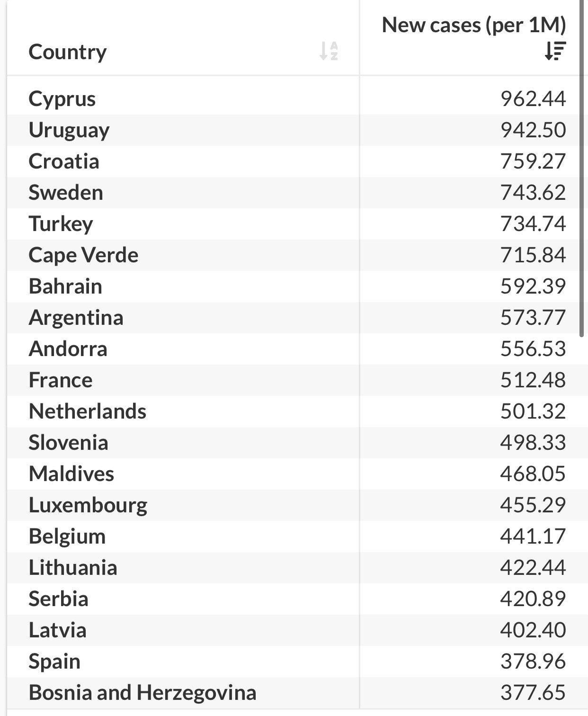Select Luxembourg in the table

88,505
